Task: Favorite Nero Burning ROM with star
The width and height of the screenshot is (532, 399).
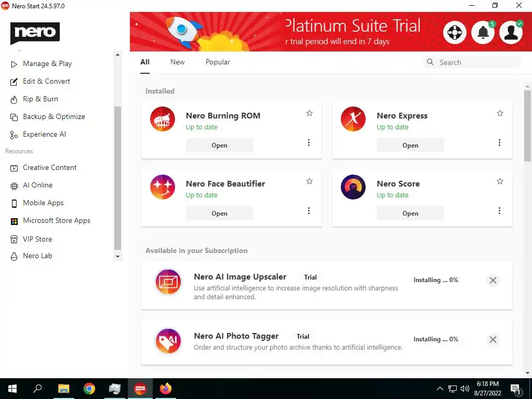Action: click(310, 113)
